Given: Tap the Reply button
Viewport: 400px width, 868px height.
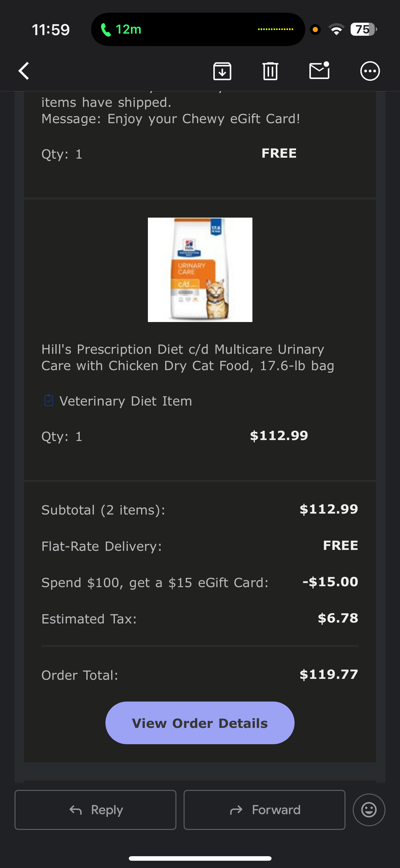Looking at the screenshot, I should pyautogui.click(x=95, y=809).
